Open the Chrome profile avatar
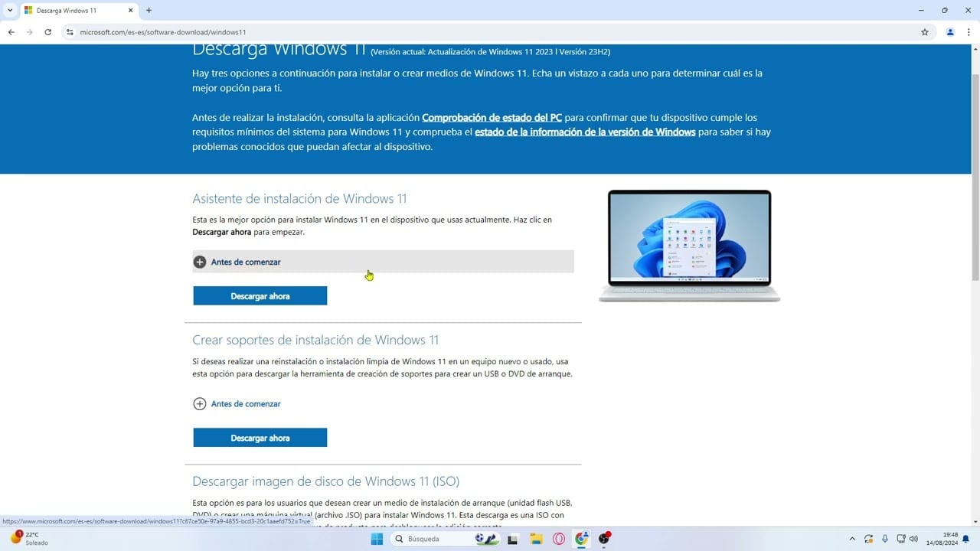 pos(950,32)
